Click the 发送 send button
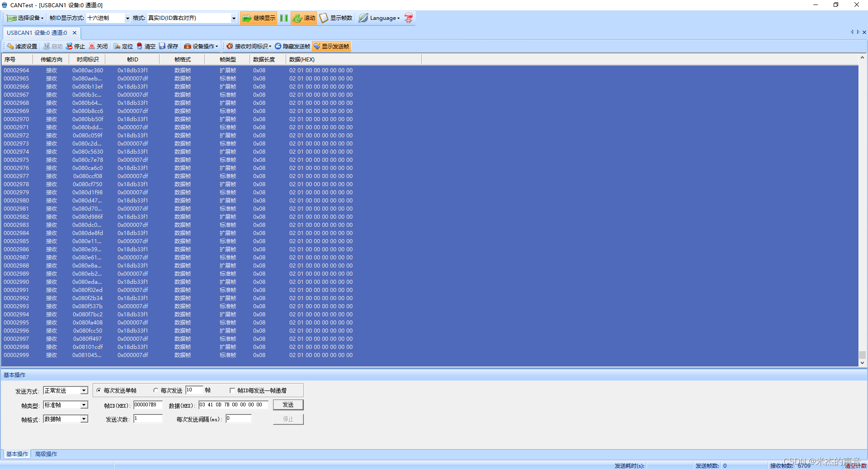The height and width of the screenshot is (470, 868). 288,404
